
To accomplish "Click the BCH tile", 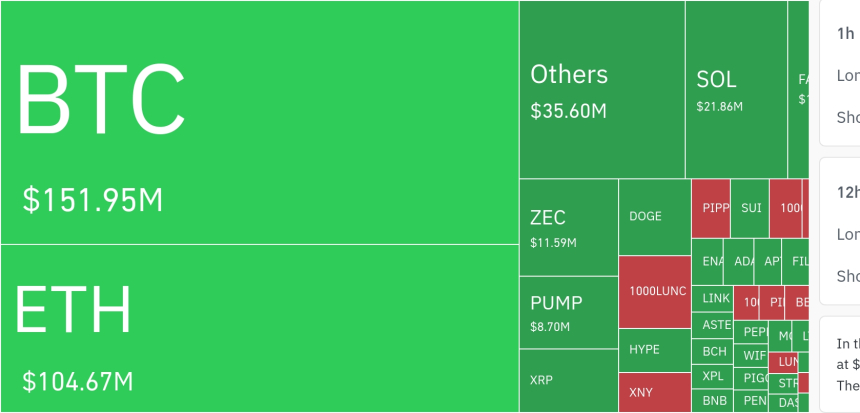I will point(714,351).
